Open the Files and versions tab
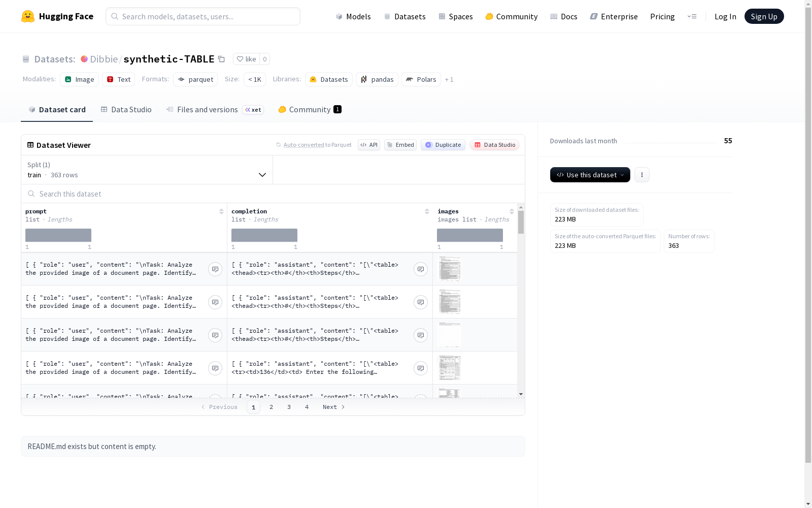The height and width of the screenshot is (508, 812). (x=215, y=110)
